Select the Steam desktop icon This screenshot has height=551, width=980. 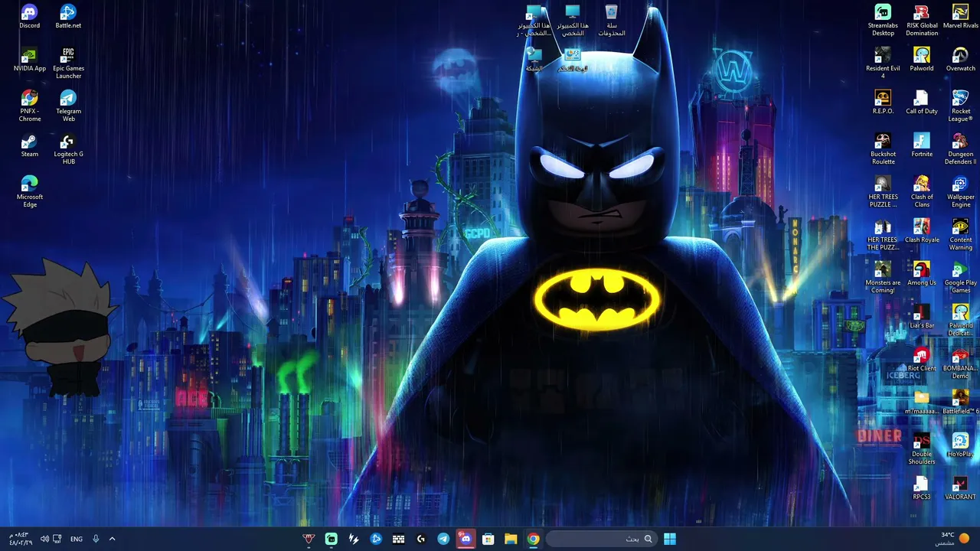(x=29, y=145)
